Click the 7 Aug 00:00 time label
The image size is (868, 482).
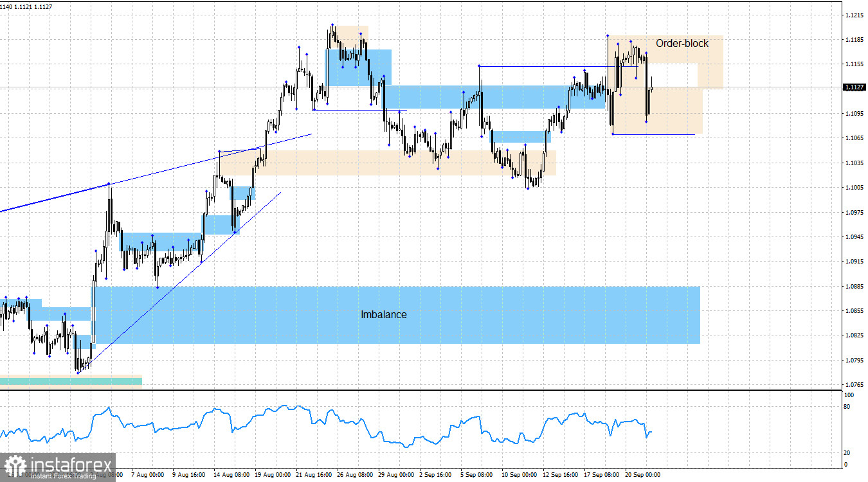coord(149,475)
